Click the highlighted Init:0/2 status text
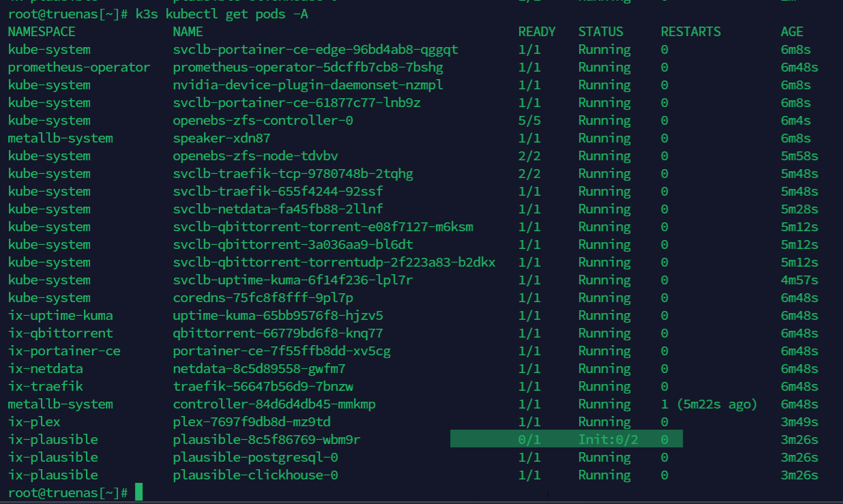This screenshot has height=504, width=843. (608, 439)
